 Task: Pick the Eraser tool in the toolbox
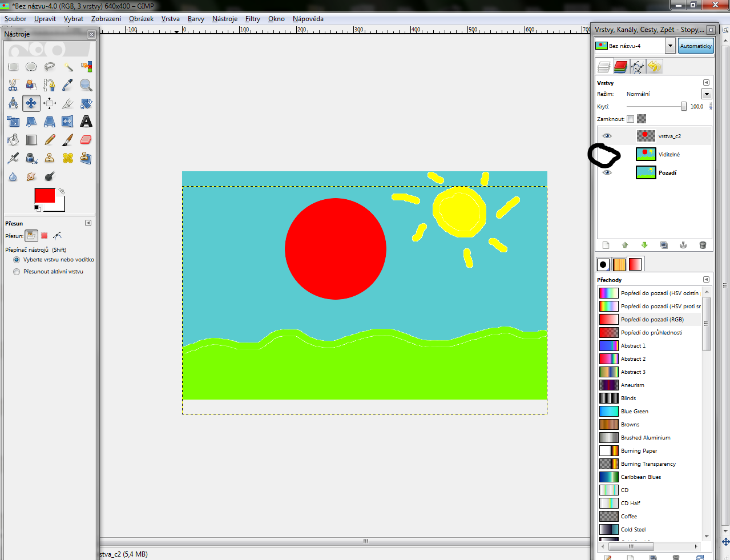click(x=86, y=140)
